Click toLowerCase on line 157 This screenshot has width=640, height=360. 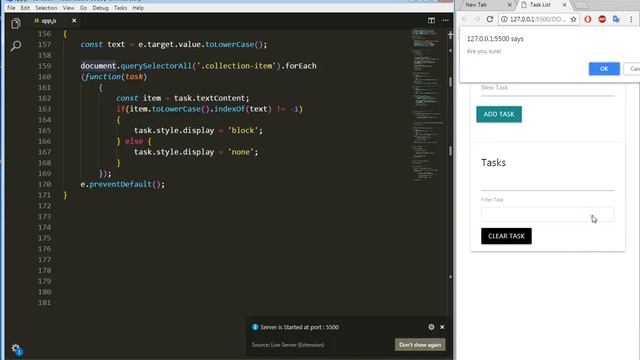coord(229,44)
